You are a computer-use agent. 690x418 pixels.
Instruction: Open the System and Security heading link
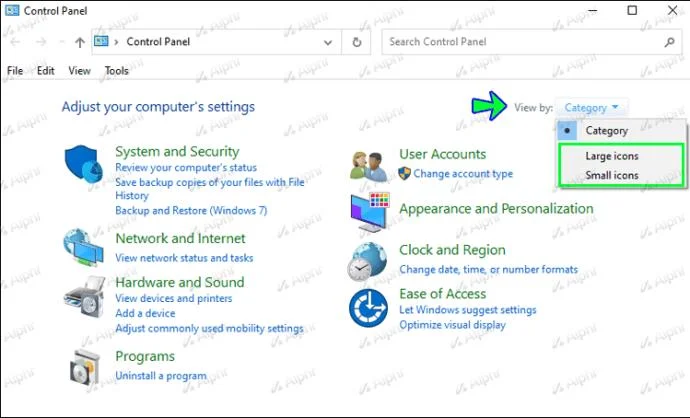point(177,151)
